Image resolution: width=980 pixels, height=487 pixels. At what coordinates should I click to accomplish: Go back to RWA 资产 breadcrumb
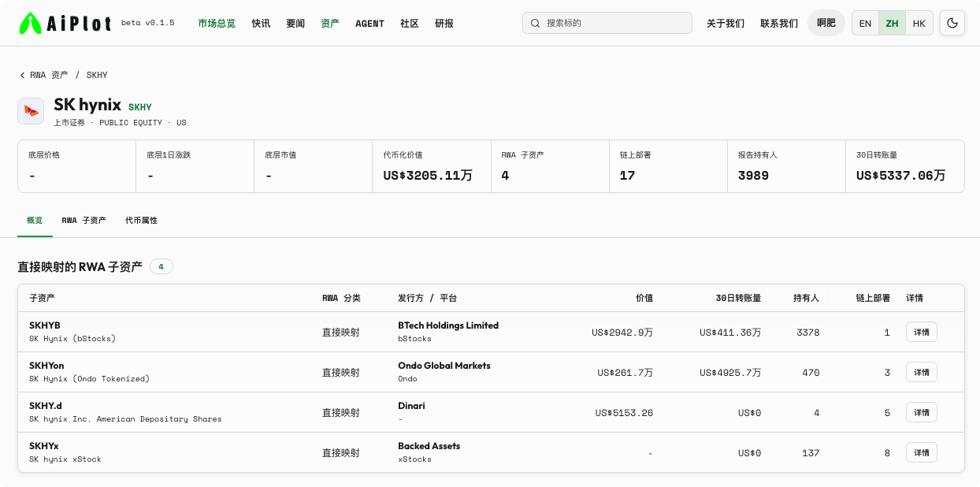click(49, 75)
